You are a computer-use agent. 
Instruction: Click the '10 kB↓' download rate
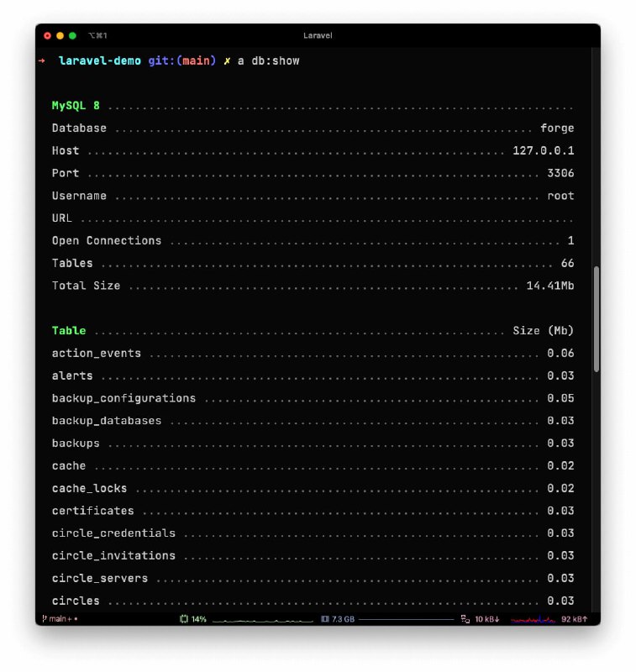click(x=487, y=619)
